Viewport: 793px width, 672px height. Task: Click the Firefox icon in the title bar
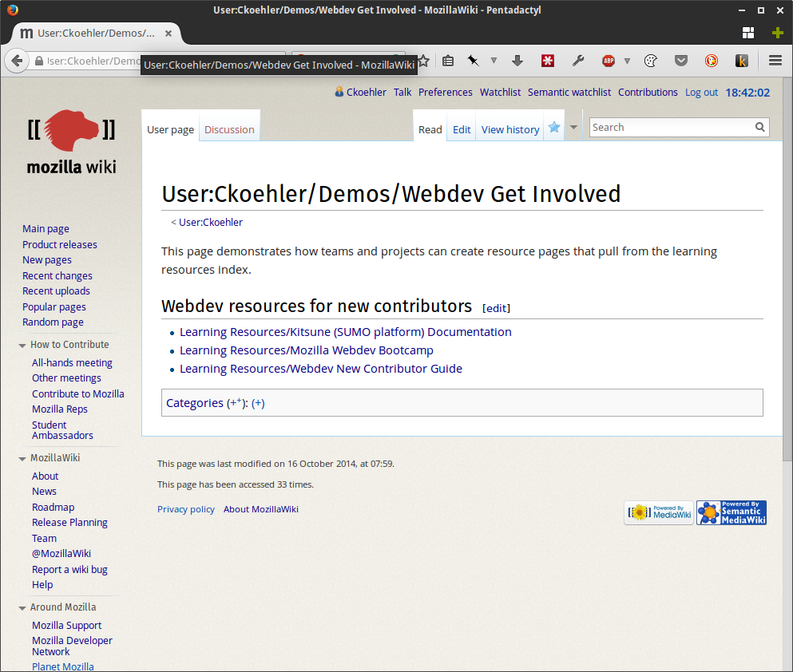tap(13, 10)
